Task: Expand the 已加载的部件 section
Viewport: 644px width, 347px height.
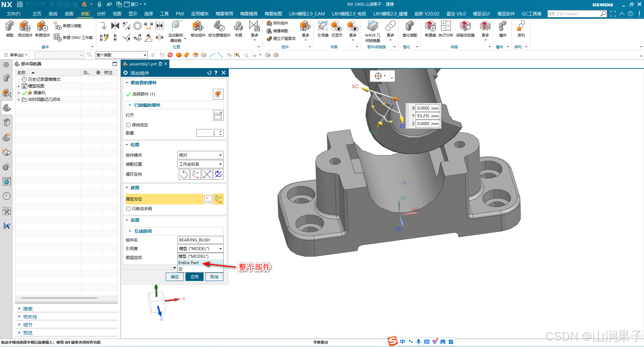Action: [x=174, y=105]
